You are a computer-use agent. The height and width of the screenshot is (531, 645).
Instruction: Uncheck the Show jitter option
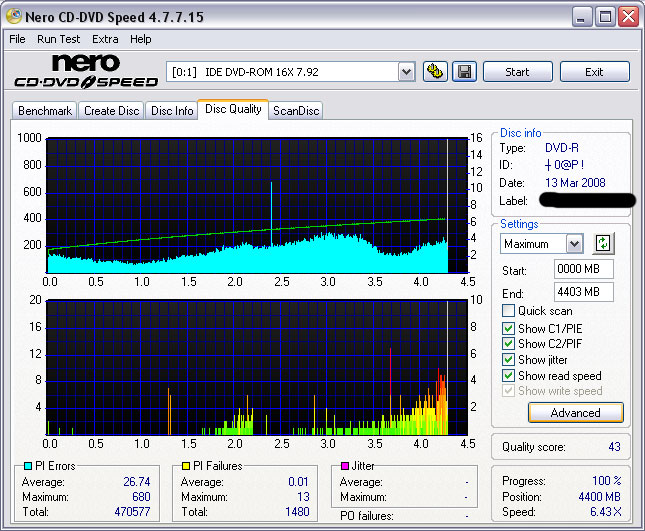pos(509,360)
